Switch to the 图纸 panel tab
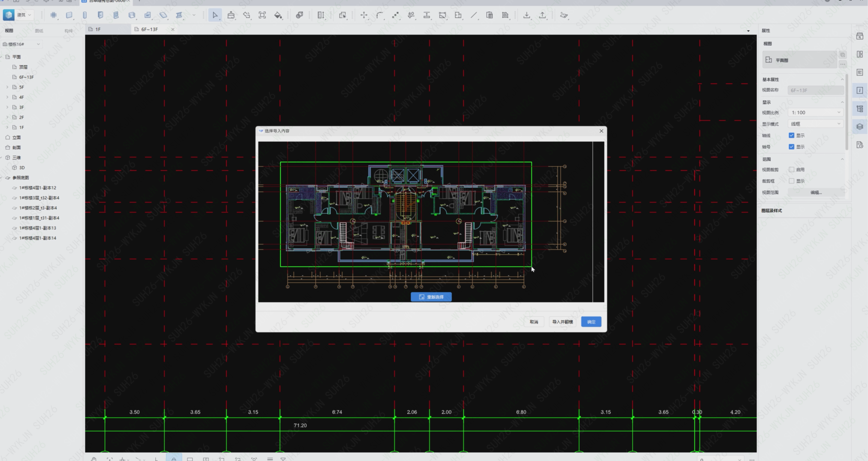Screen dimensions: 868x461 (x=39, y=31)
